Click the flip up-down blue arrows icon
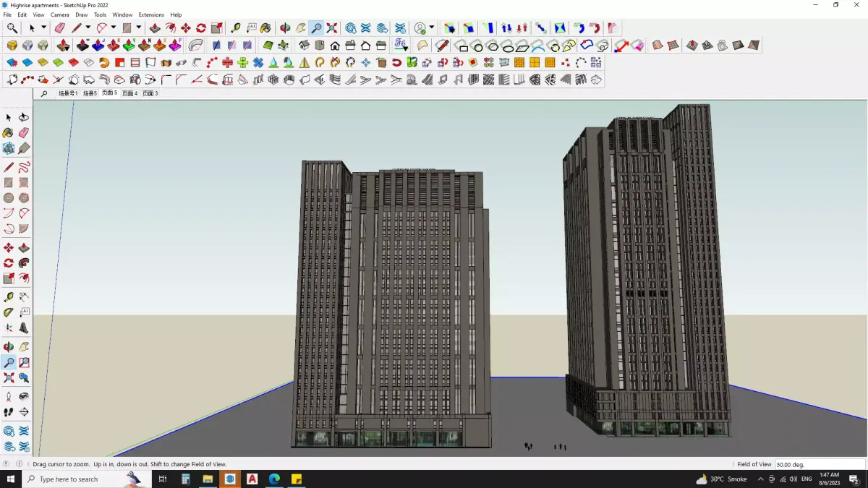The width and height of the screenshot is (868, 488). (506, 28)
